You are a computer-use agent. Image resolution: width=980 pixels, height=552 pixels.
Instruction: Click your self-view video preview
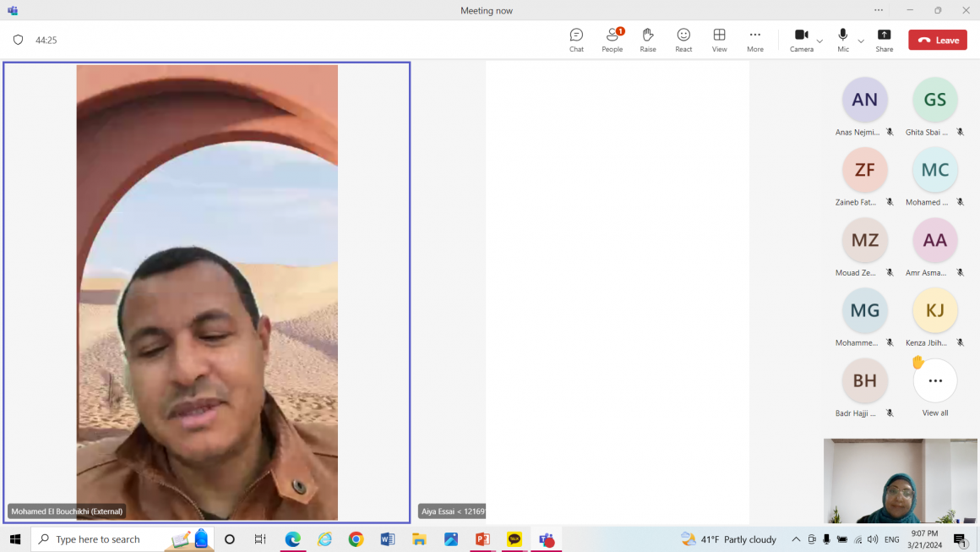900,481
